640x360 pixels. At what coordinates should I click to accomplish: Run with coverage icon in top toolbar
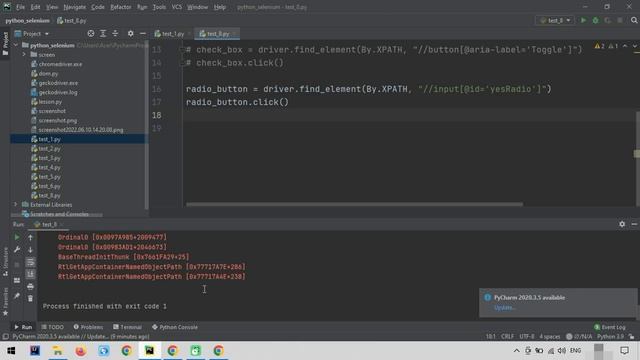click(x=607, y=20)
